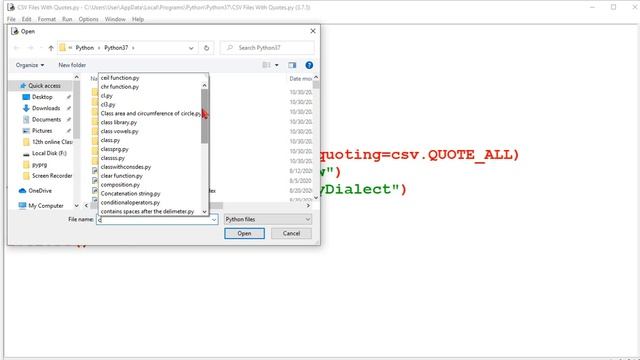Open dialog help question mark icon
Viewport: 640px width, 360px height.
point(309,65)
